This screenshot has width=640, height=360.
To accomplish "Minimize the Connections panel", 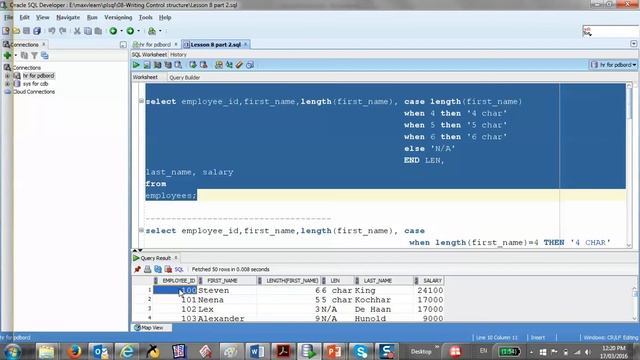I will (x=123, y=44).
